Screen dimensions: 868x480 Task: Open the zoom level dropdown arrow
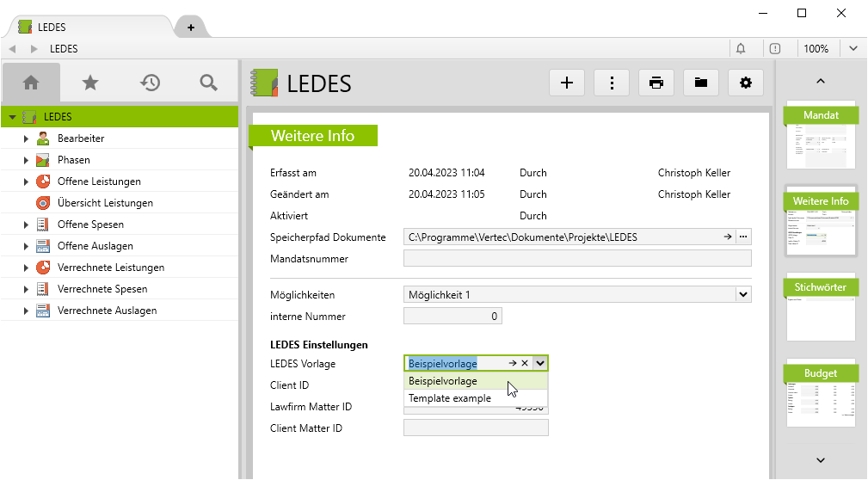[x=853, y=49]
